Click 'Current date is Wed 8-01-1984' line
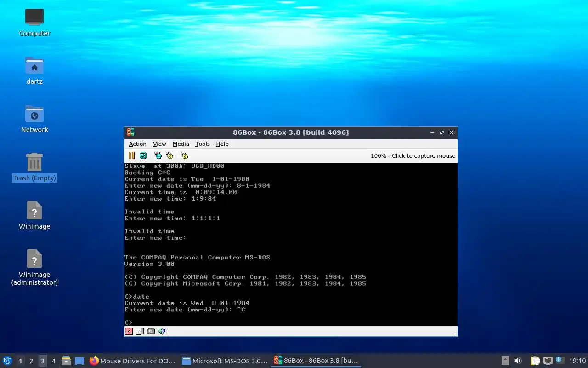Image resolution: width=588 pixels, height=368 pixels. (x=187, y=303)
